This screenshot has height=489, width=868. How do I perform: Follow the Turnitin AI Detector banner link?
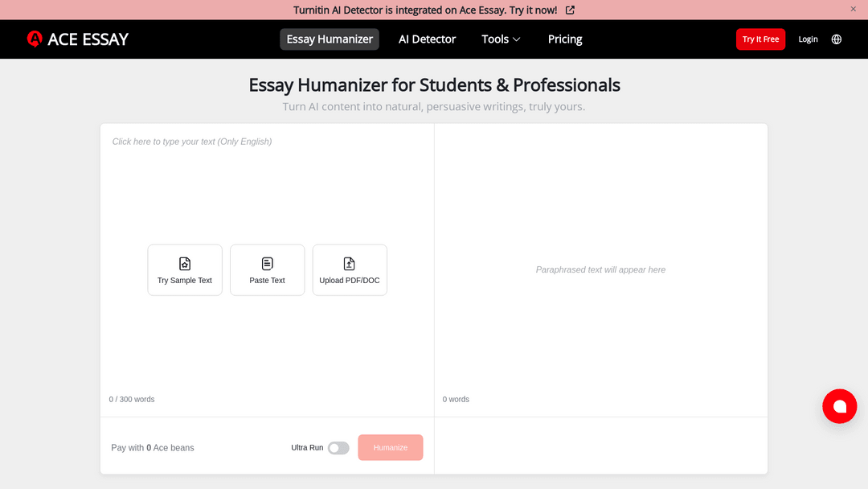[x=424, y=10]
